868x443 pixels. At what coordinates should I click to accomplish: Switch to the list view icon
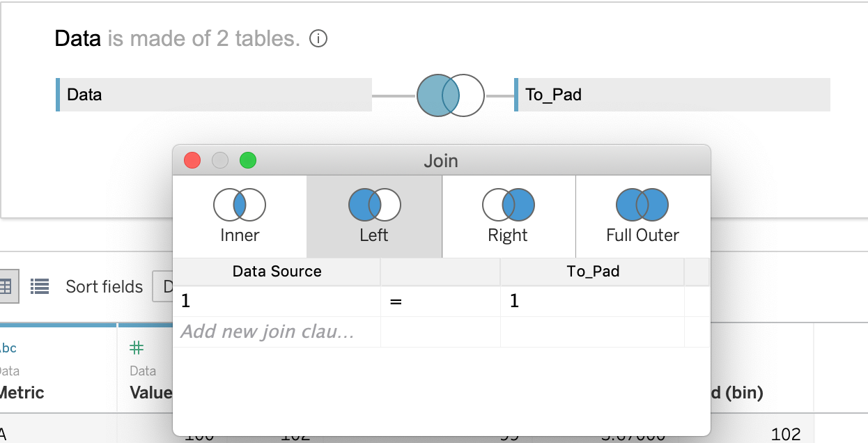click(x=40, y=286)
